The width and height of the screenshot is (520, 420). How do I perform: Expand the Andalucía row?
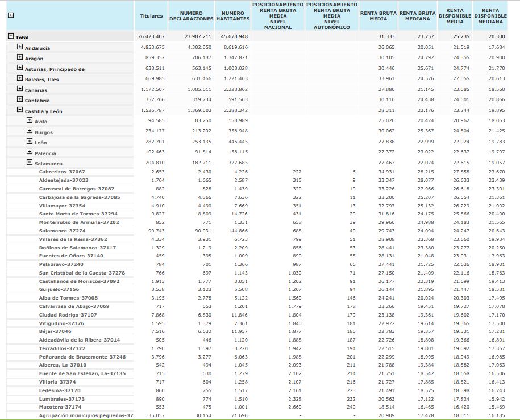tap(20, 48)
